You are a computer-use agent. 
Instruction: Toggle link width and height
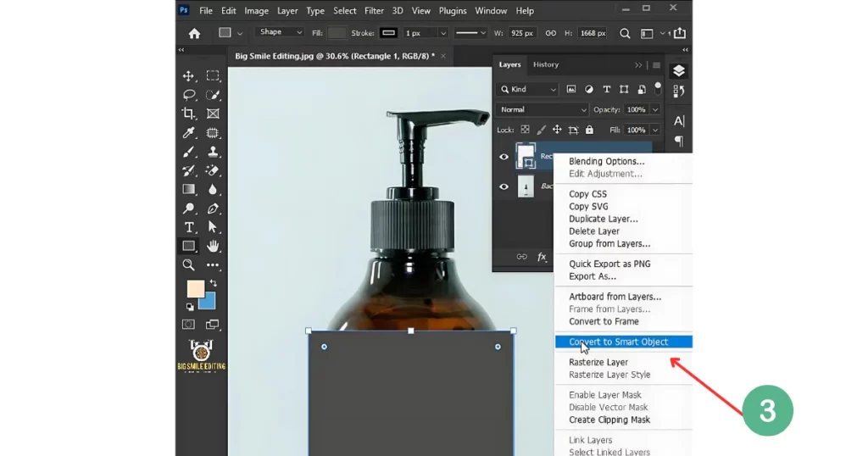(x=551, y=33)
